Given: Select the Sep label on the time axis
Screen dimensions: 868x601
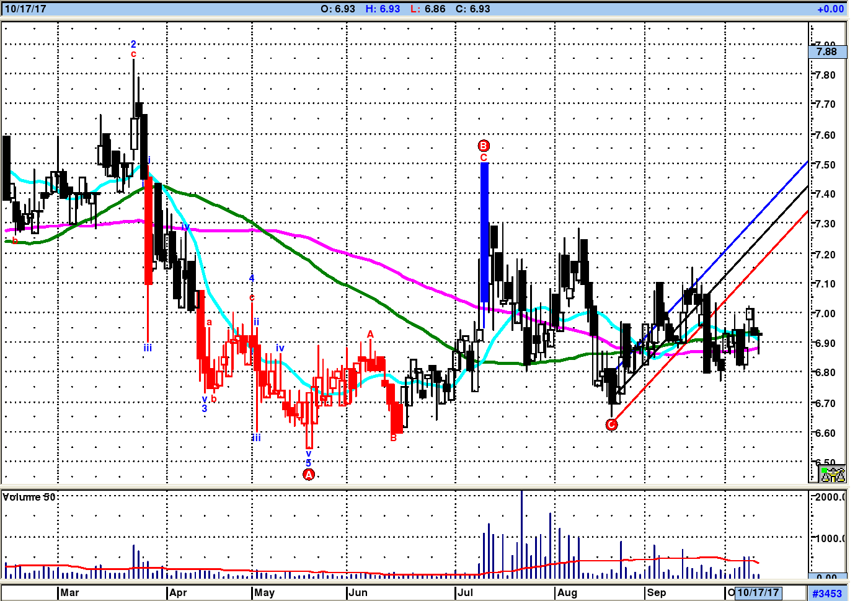Looking at the screenshot, I should coord(656,593).
